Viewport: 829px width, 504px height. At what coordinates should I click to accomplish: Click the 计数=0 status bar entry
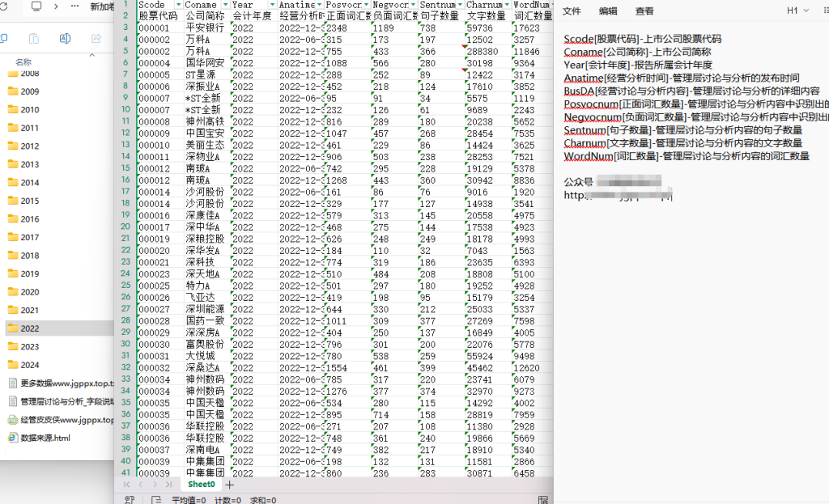227,500
